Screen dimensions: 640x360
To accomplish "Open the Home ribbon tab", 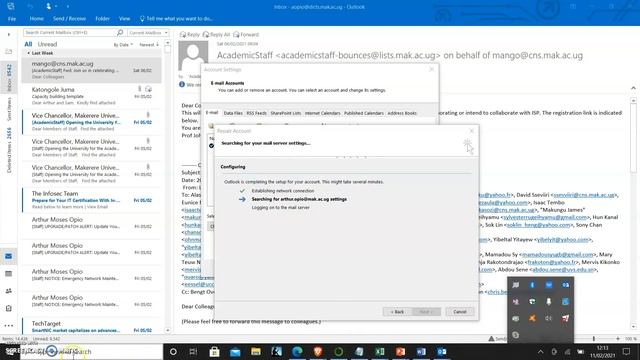I will [x=36, y=19].
